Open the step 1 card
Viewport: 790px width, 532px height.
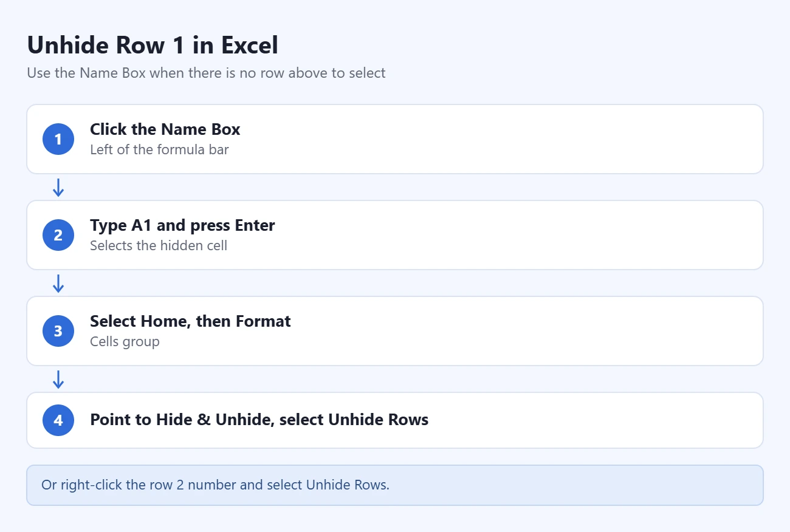[395, 139]
